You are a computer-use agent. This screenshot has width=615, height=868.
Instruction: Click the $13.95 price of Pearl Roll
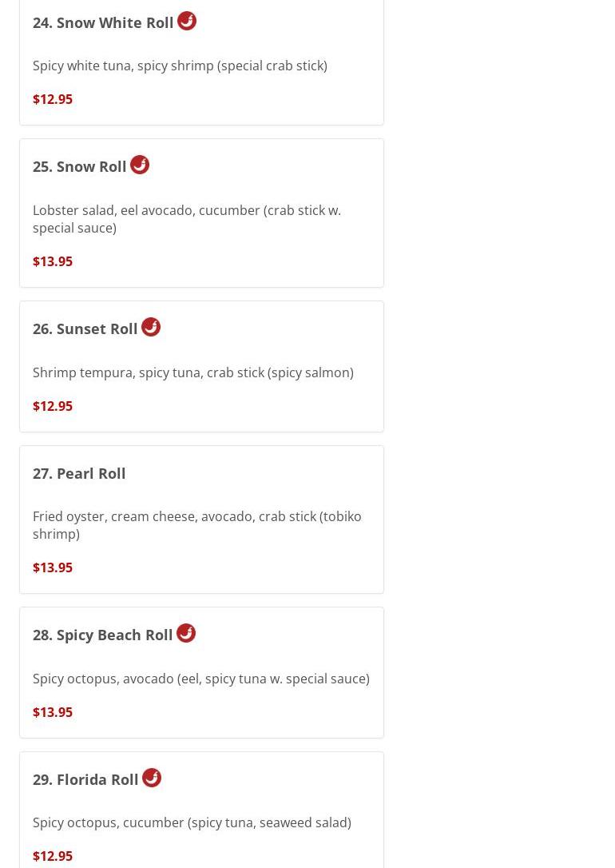point(53,567)
